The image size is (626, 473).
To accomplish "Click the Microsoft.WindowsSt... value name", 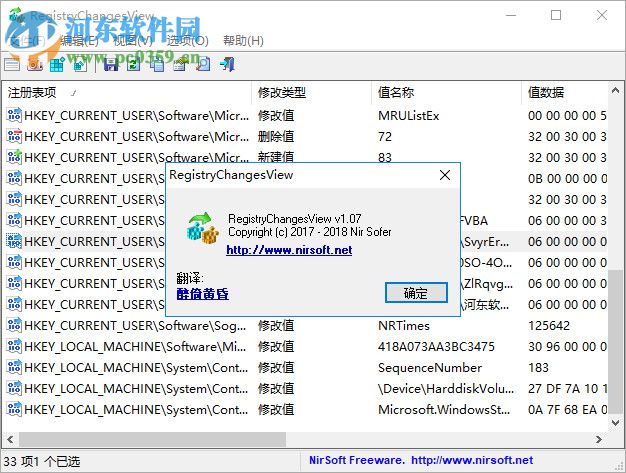I will [444, 409].
